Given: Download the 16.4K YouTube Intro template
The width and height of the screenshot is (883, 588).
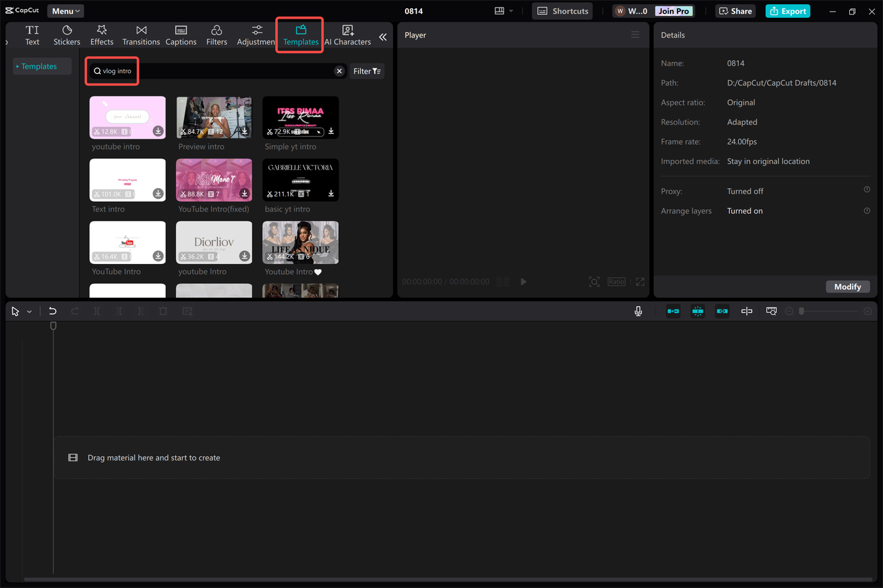Looking at the screenshot, I should click(x=158, y=256).
